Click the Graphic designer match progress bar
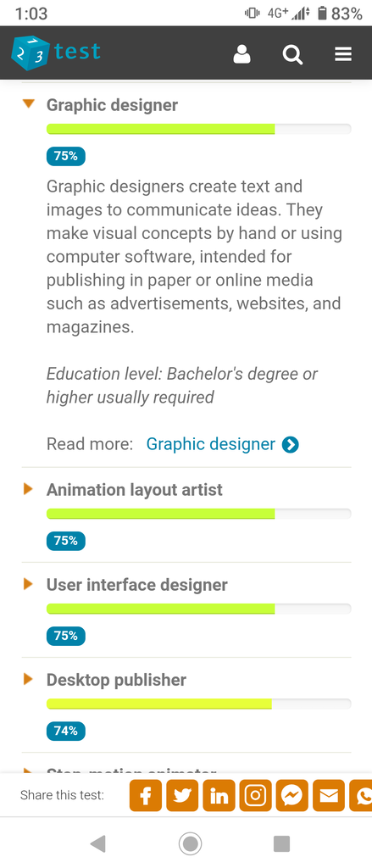The height and width of the screenshot is (868, 372). point(199,129)
